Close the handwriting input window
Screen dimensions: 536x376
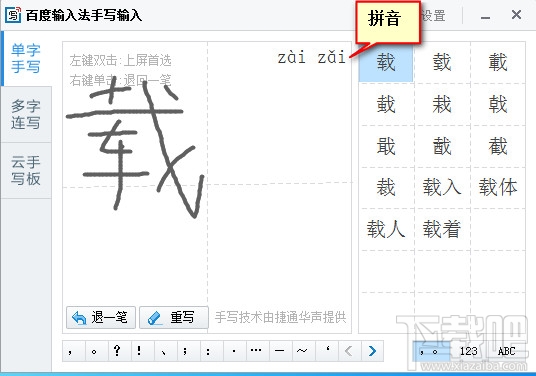[x=516, y=15]
